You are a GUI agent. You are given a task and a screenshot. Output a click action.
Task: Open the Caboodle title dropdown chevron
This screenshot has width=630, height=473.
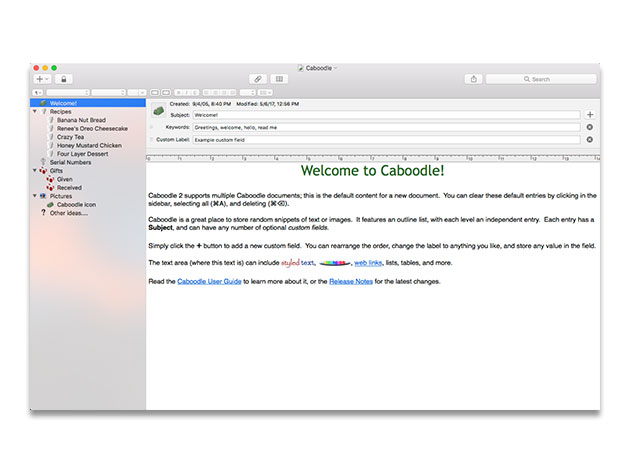tap(335, 68)
